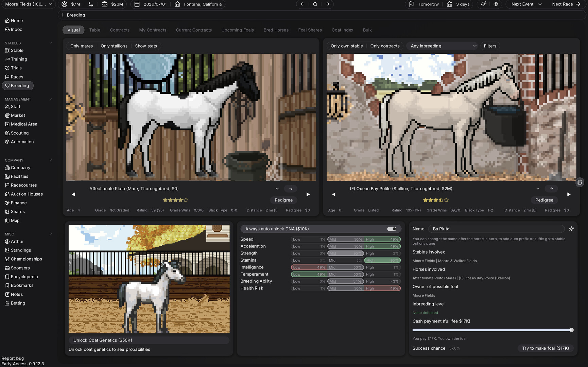588x367 pixels.
Task: Adjust the cash payment slider handle
Action: (x=571, y=330)
